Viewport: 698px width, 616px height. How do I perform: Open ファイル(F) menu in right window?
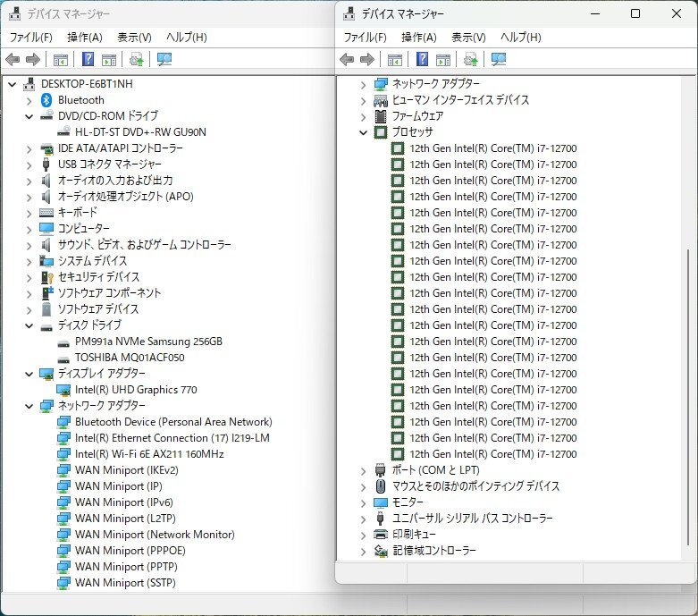(365, 38)
